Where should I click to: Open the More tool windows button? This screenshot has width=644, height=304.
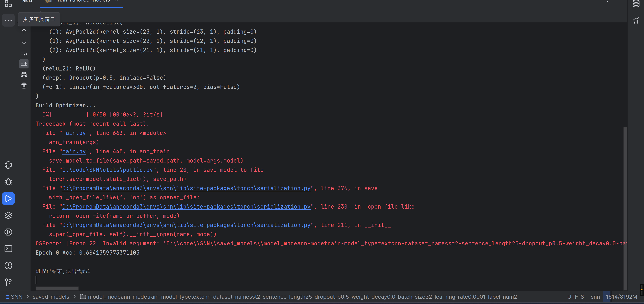coord(8,20)
